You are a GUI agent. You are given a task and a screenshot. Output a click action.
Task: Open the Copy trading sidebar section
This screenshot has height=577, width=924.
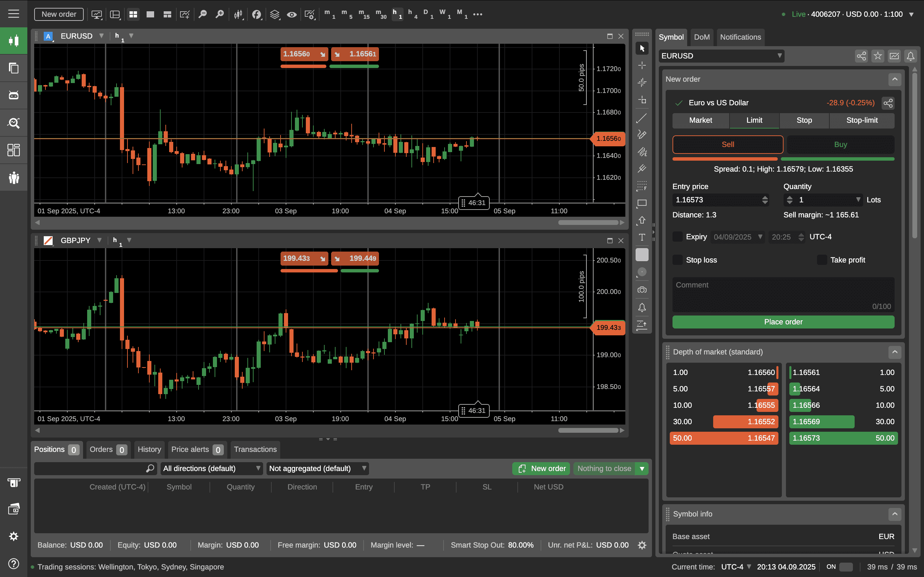(x=14, y=68)
